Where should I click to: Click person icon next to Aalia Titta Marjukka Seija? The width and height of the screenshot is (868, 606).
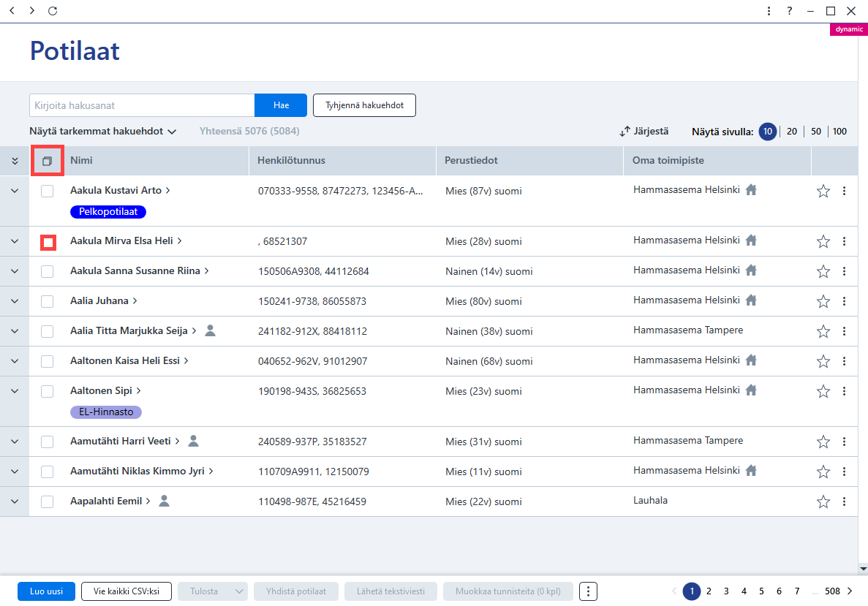point(211,330)
